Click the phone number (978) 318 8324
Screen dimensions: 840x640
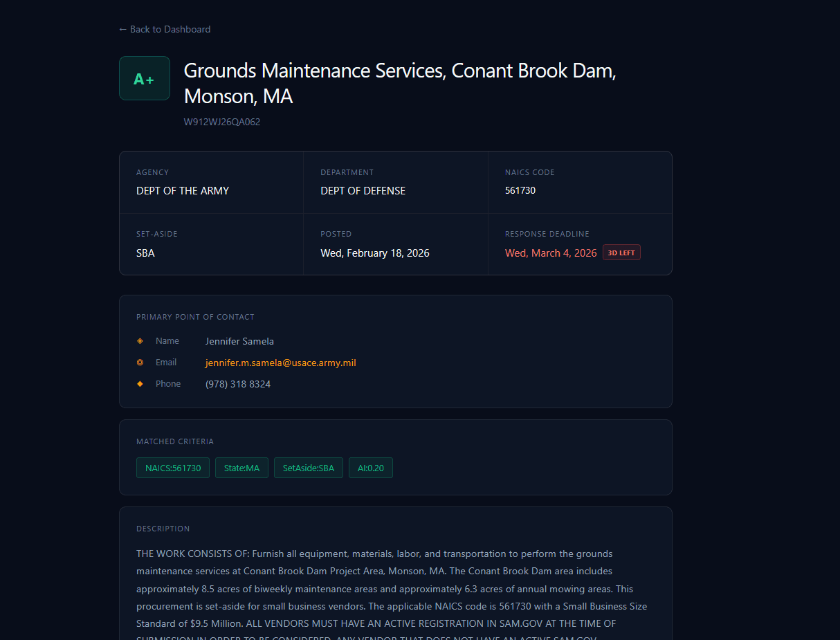pyautogui.click(x=238, y=383)
